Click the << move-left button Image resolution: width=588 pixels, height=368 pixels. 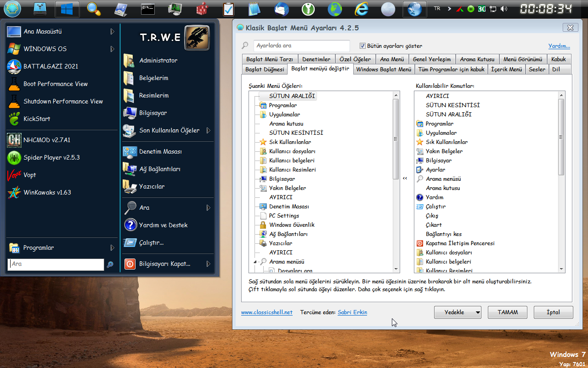pyautogui.click(x=405, y=178)
